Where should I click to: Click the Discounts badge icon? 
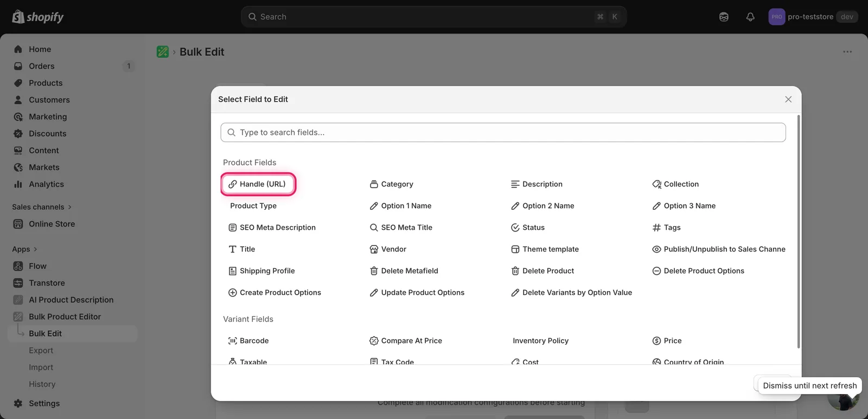(18, 133)
